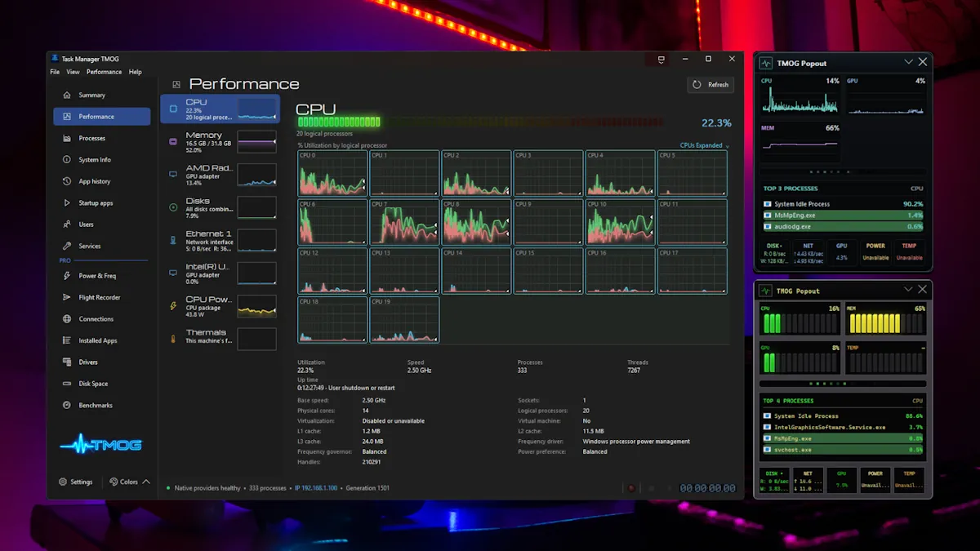Screen dimensions: 980x551
Task: Click the Performance header icon beside the title
Action: tap(176, 84)
